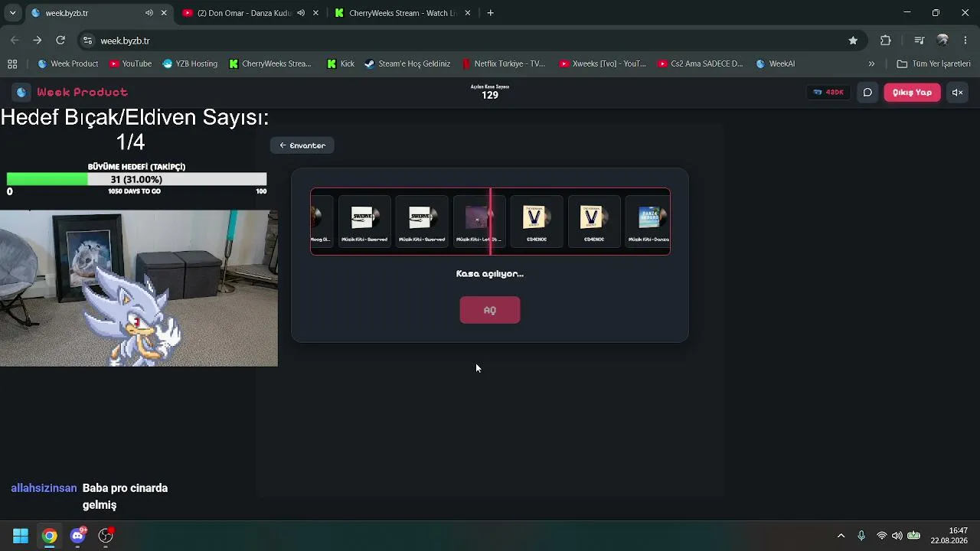Open the volume tray icon
The width and height of the screenshot is (980, 551).
point(897,536)
